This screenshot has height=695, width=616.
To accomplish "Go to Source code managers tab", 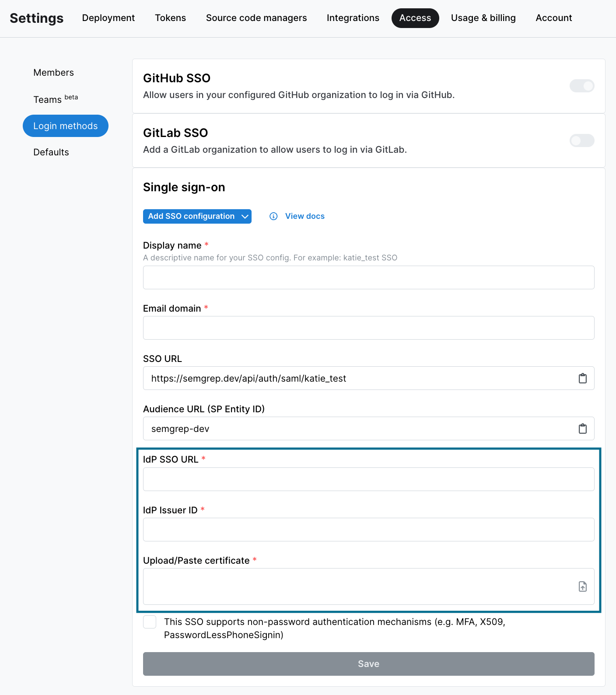I will point(256,18).
